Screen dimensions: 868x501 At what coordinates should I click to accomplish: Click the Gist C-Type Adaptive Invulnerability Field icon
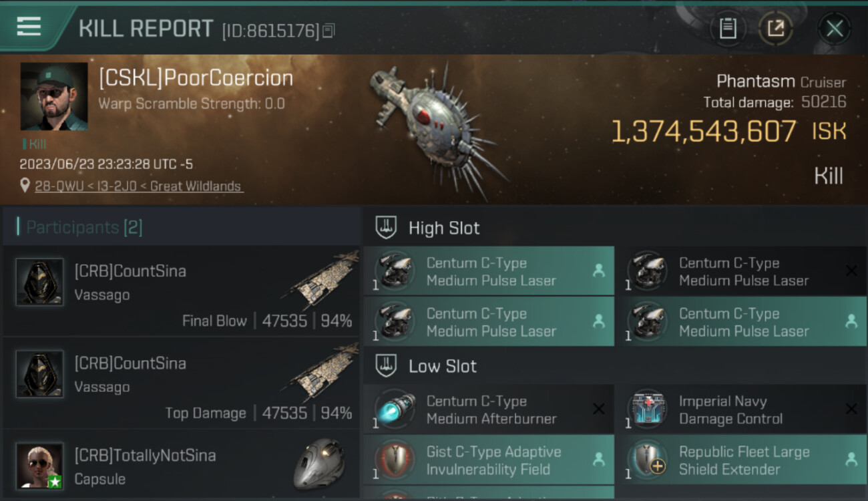coord(395,460)
